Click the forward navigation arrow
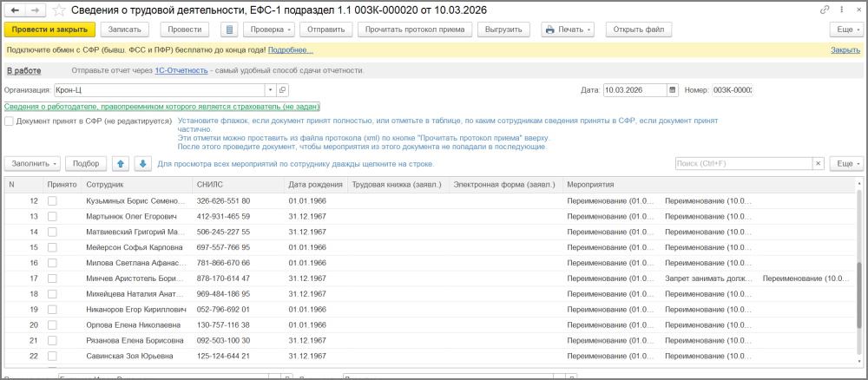The width and height of the screenshot is (868, 380). pos(35,10)
